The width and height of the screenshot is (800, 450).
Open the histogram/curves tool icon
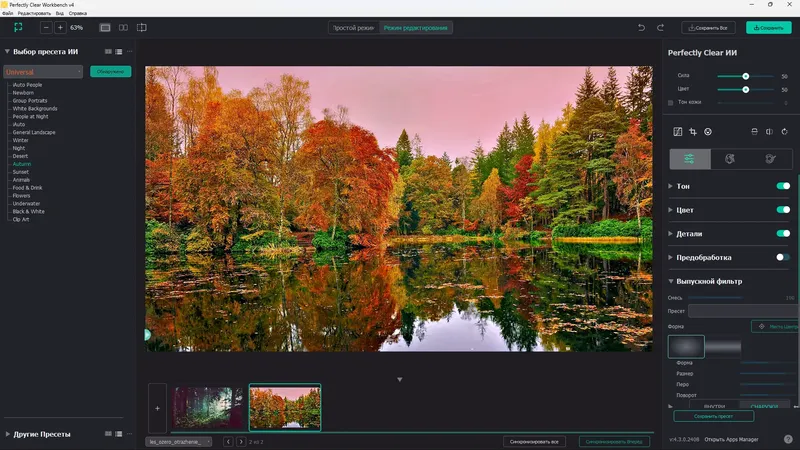click(678, 132)
